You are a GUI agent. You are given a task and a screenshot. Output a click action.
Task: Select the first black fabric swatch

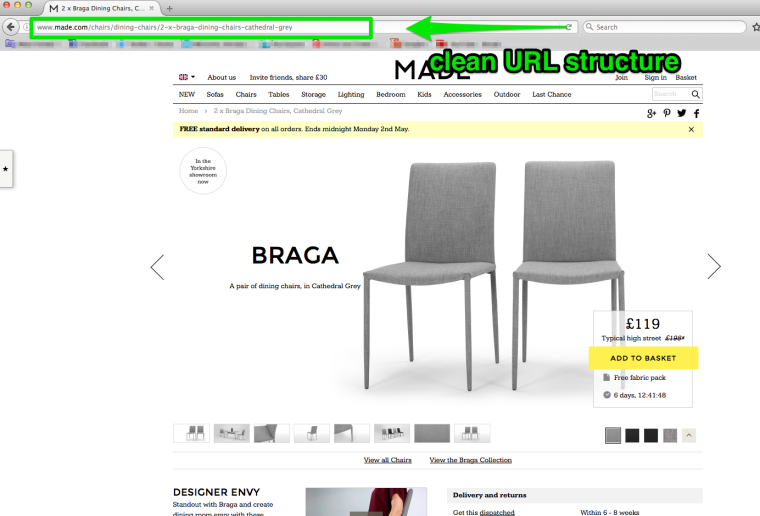[x=632, y=435]
